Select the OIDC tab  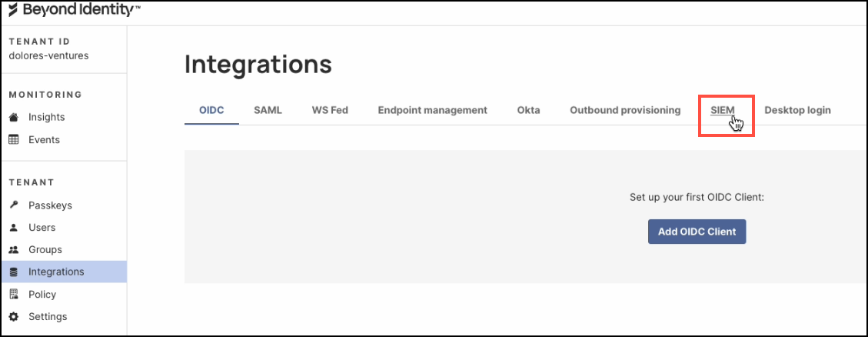211,110
